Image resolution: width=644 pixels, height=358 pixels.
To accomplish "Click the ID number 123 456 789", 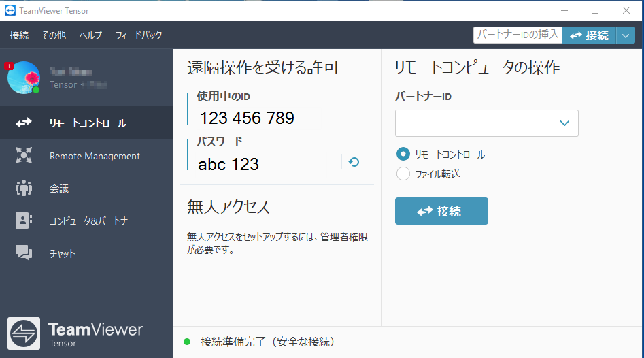I will click(247, 118).
